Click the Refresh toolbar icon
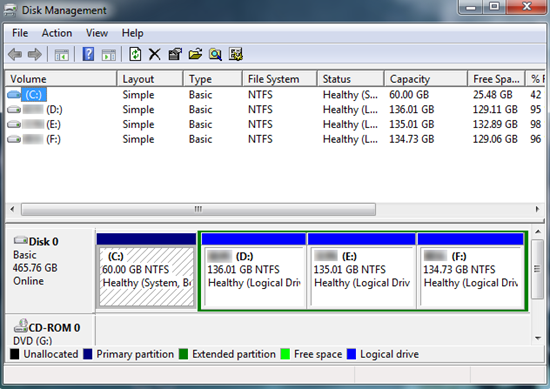The height and width of the screenshot is (389, 550). (x=135, y=54)
